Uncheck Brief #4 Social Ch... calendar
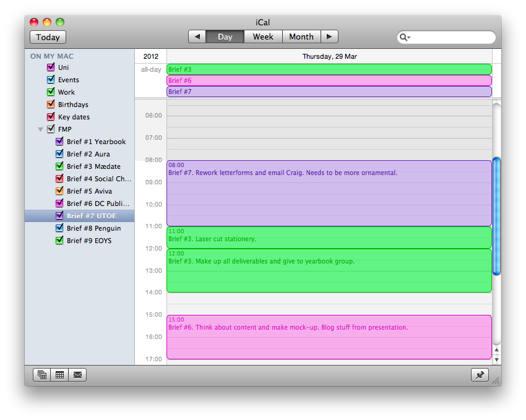526x420 pixels. 59,178
